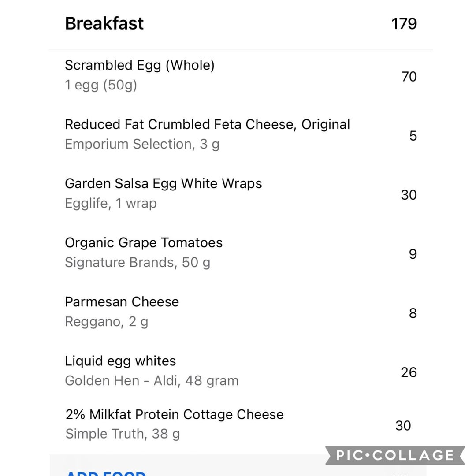Viewport: 476px width, 476px height.
Task: Tap the 70 calorie value for Scrambled Egg
Action: [x=409, y=77]
